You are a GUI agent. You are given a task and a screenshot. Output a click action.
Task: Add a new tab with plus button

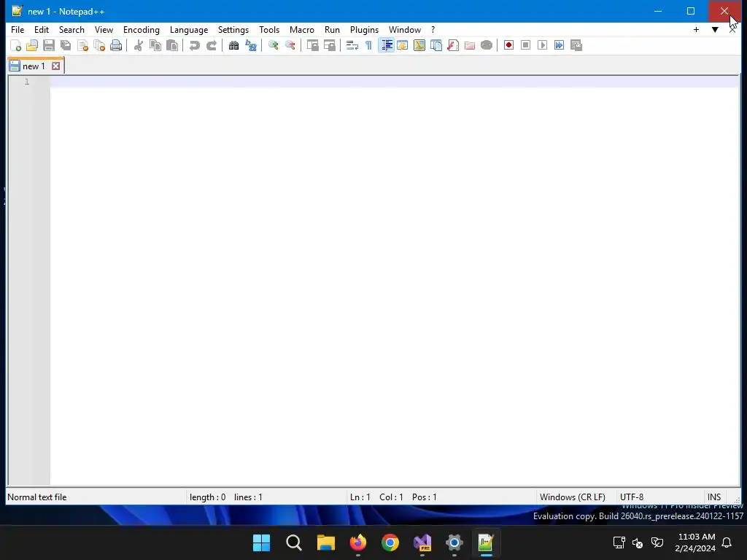(696, 29)
